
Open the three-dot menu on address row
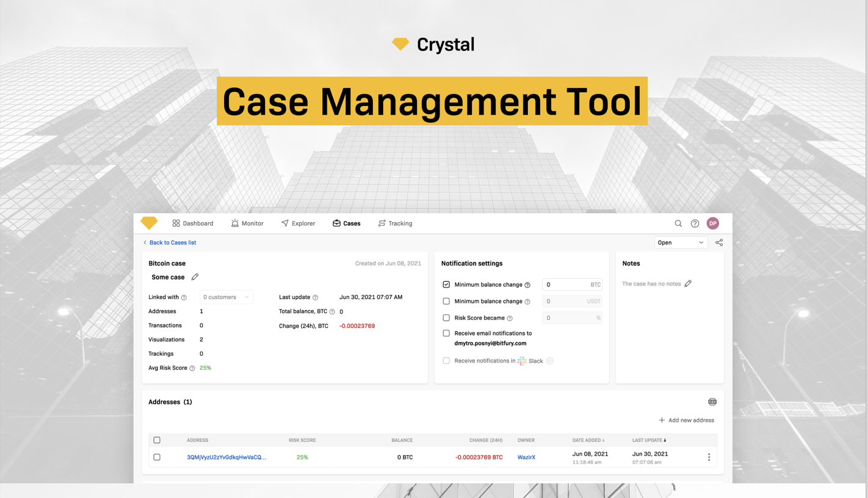click(709, 457)
